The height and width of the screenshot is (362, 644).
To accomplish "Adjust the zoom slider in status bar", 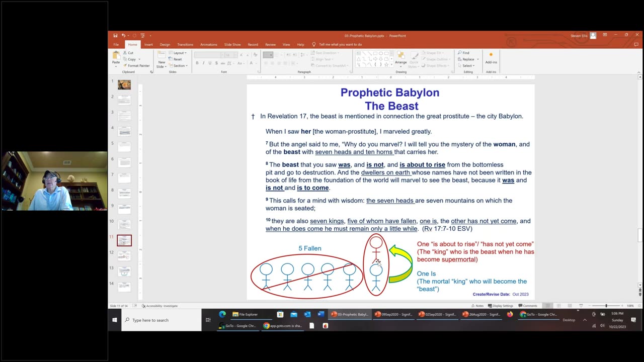I will click(606, 306).
